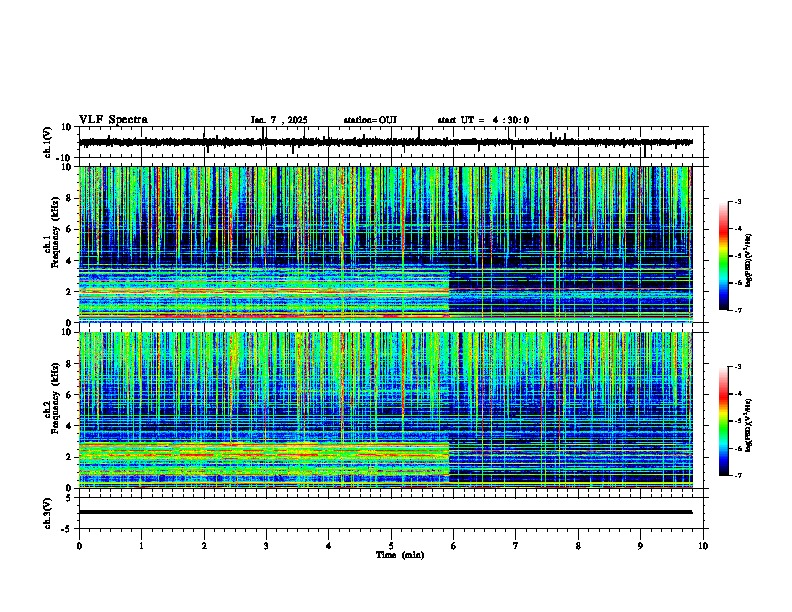Click the "ch.3(V)" axis label
This screenshot has width=792, height=612.
point(48,513)
